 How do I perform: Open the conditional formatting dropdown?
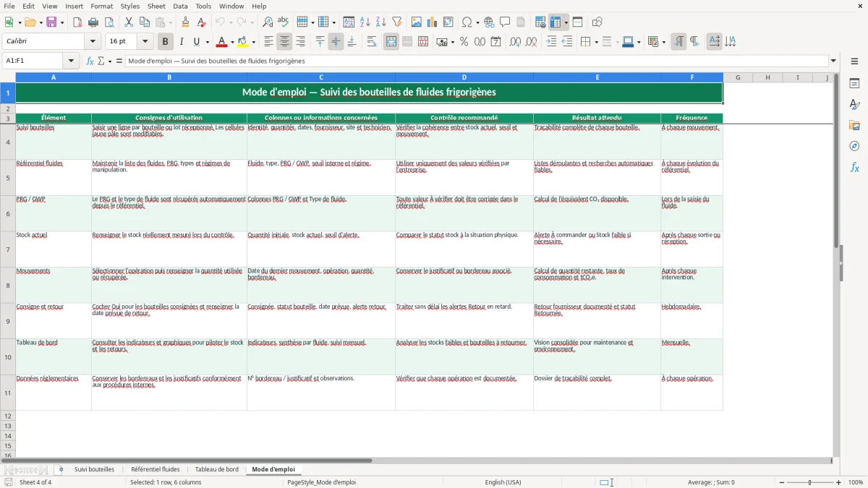point(663,42)
